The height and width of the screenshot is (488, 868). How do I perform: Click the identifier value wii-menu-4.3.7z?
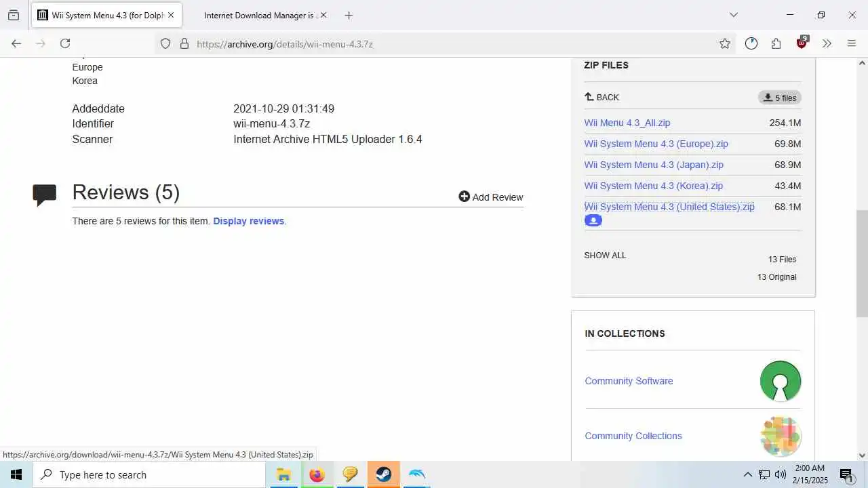click(271, 123)
